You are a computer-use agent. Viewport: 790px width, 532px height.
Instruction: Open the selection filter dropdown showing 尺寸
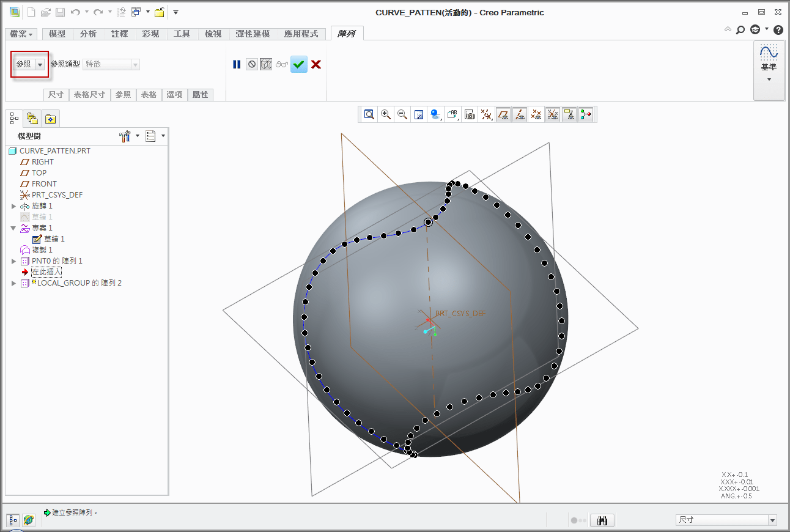click(772, 520)
